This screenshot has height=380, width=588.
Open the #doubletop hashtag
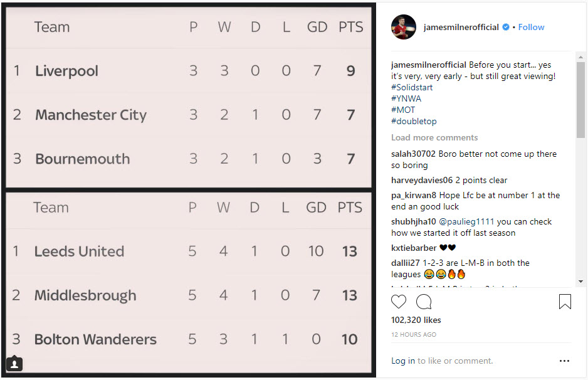[414, 121]
